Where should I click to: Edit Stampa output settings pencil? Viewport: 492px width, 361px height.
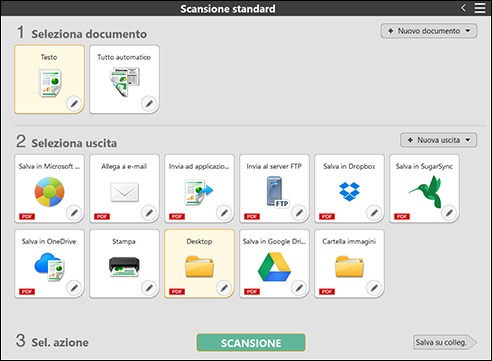149,287
